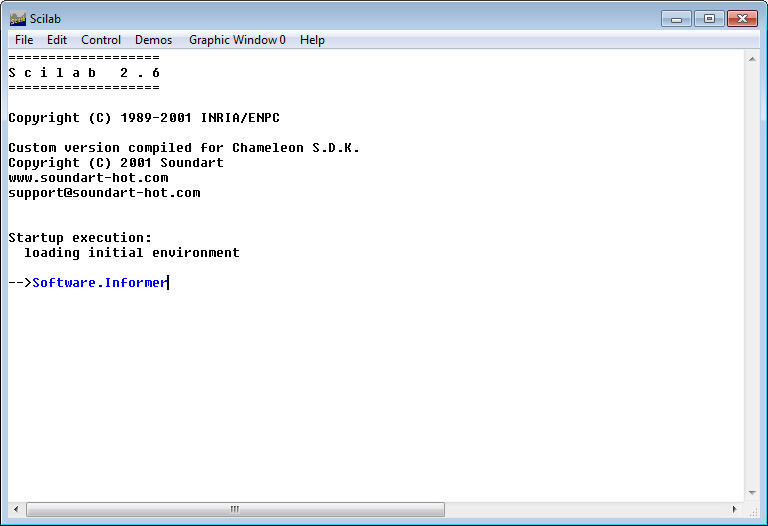
Task: Click the vertical scrollbar down arrow
Action: tap(752, 493)
